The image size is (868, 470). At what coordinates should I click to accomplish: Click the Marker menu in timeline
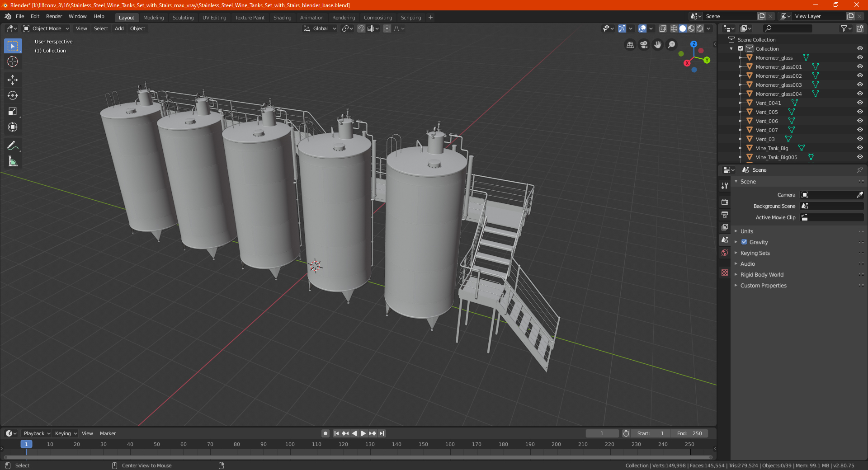click(108, 433)
